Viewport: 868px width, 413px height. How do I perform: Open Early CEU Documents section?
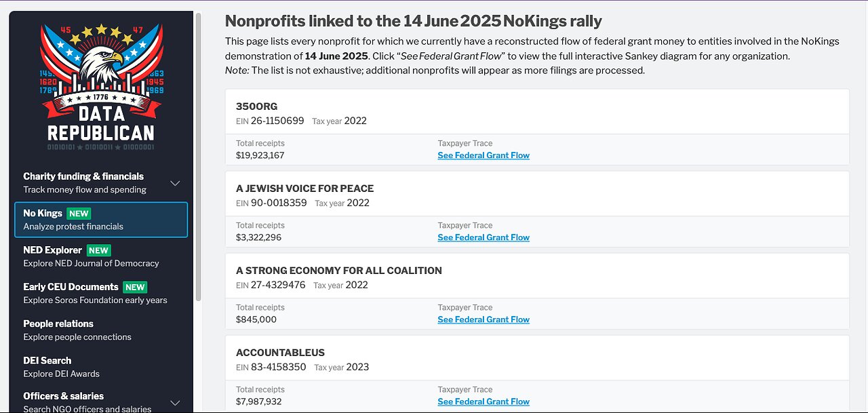point(71,287)
